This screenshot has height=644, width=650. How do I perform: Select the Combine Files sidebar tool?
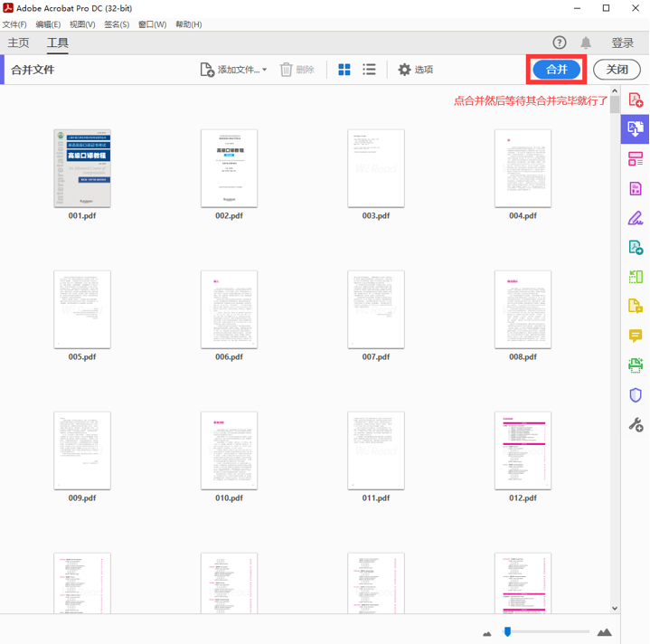click(635, 129)
